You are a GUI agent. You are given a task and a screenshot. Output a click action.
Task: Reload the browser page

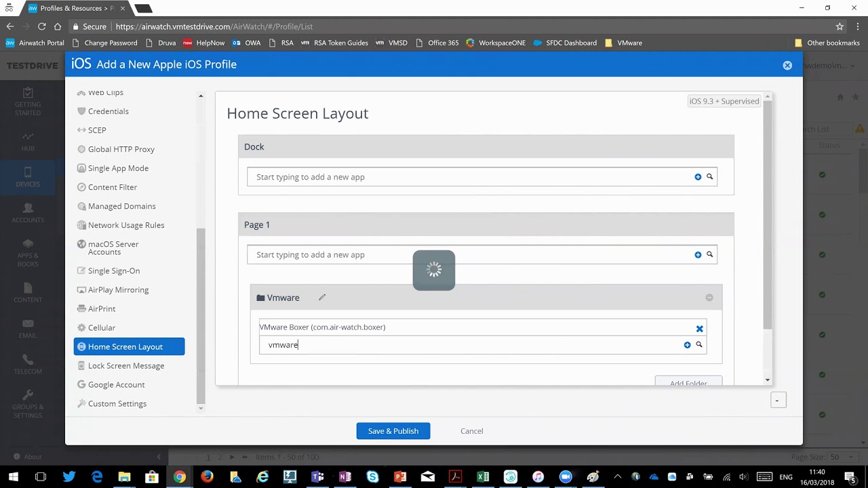click(41, 26)
